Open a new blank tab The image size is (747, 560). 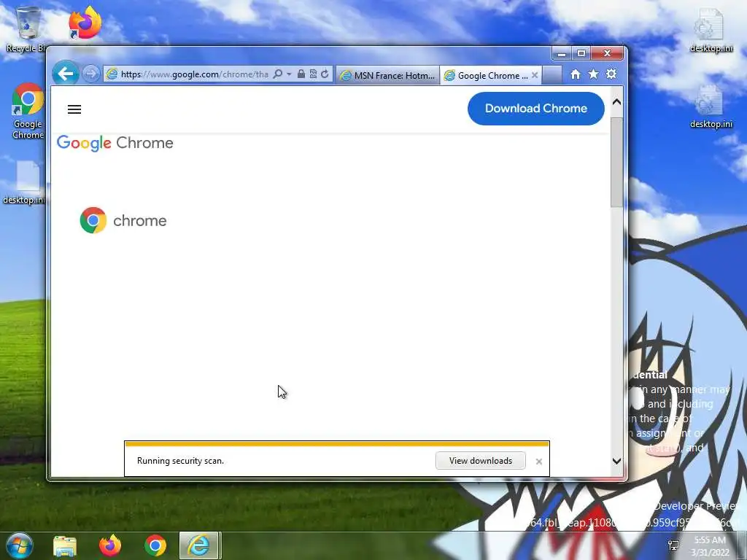coord(552,75)
